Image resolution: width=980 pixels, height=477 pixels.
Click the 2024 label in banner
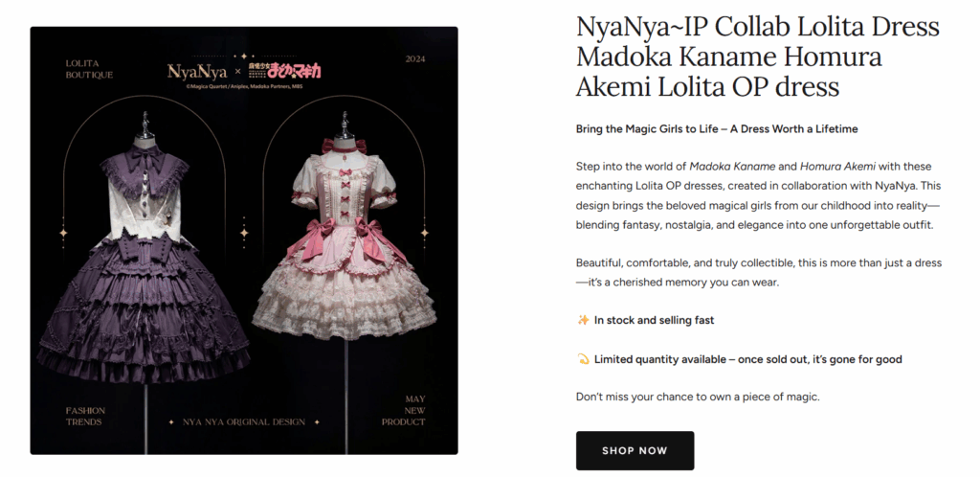[x=415, y=59]
